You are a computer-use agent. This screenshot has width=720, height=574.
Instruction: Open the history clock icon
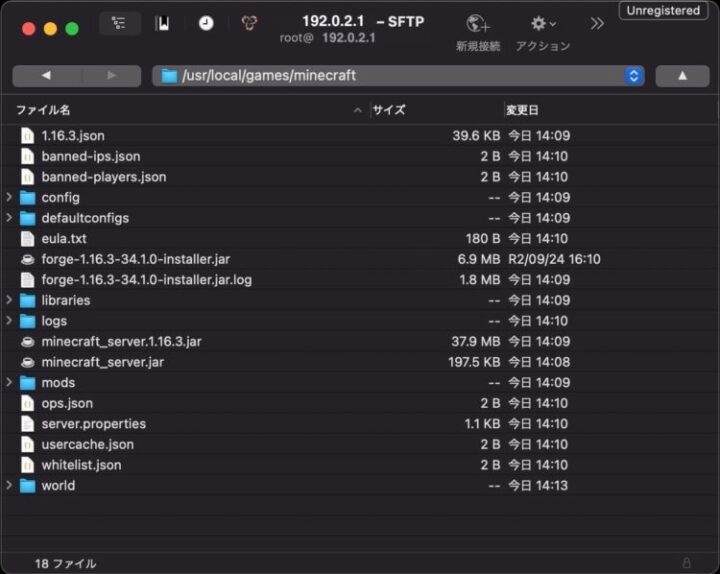pos(206,23)
